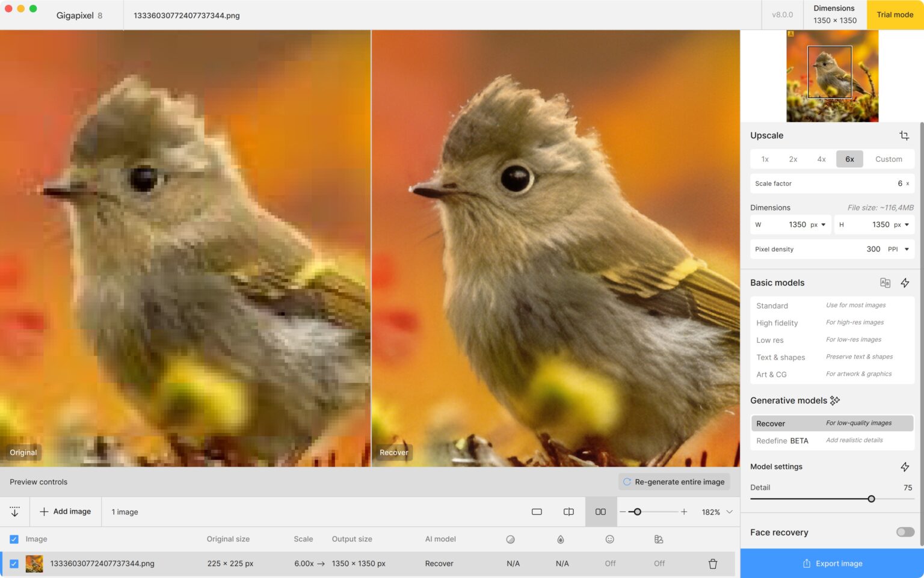Uncheck the 13336030772407737344.png row checkbox

[14, 564]
